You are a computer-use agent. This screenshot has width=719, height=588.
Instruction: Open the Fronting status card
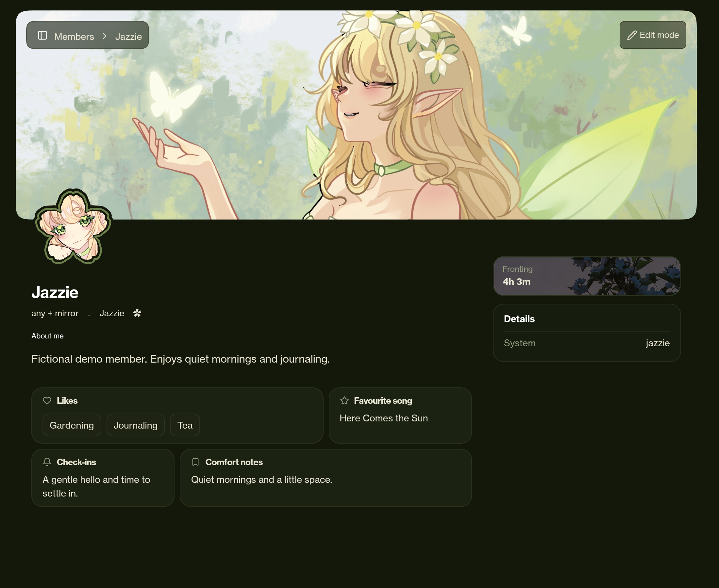(587, 276)
